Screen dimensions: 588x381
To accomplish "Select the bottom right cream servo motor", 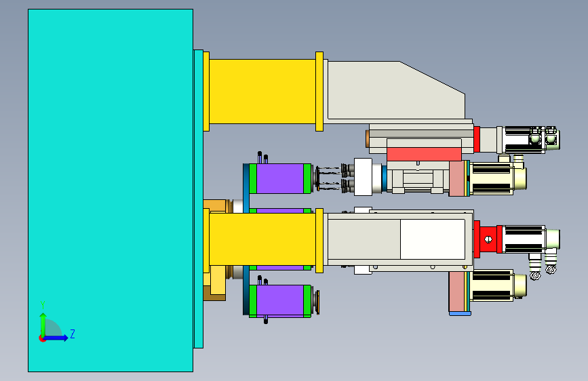I will pyautogui.click(x=498, y=285).
